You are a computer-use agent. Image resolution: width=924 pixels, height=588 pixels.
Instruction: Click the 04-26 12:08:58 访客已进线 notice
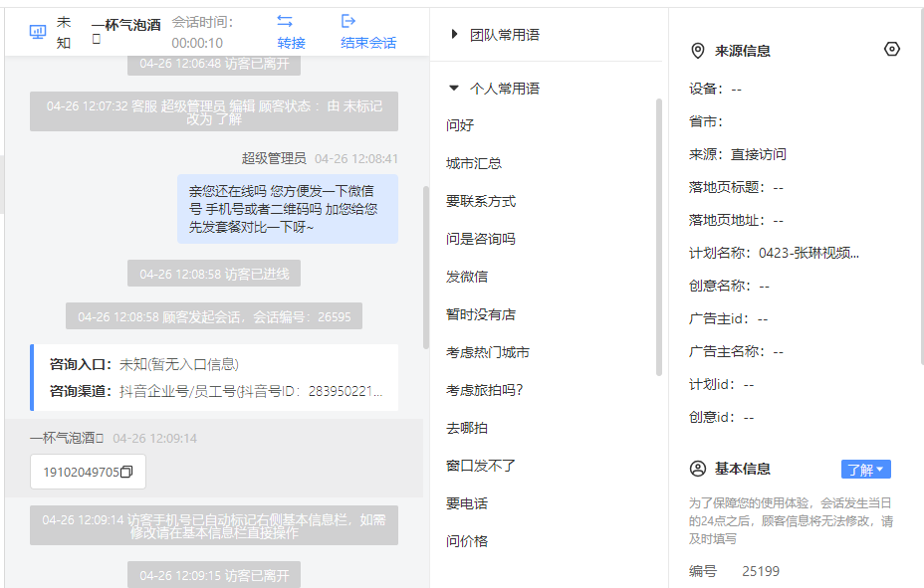214,274
